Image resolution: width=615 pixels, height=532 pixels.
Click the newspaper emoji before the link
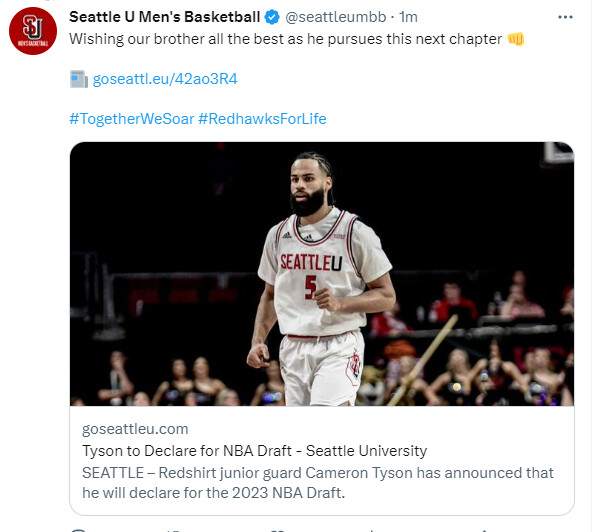coord(79,78)
